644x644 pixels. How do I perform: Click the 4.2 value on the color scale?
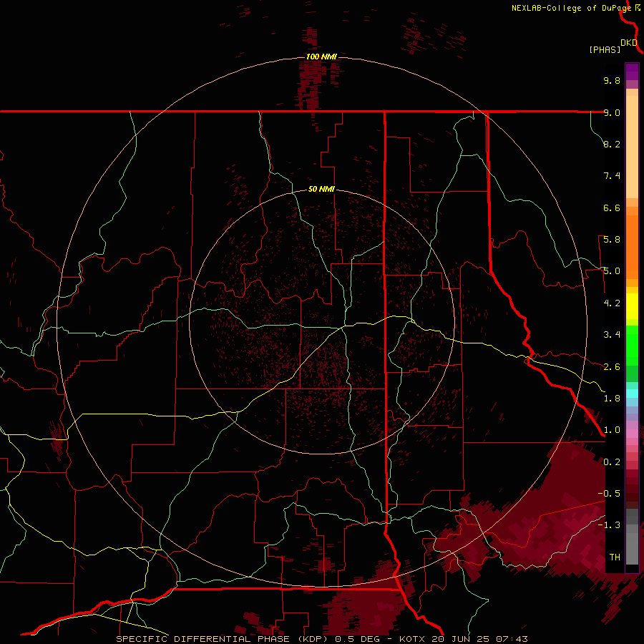[x=612, y=303]
